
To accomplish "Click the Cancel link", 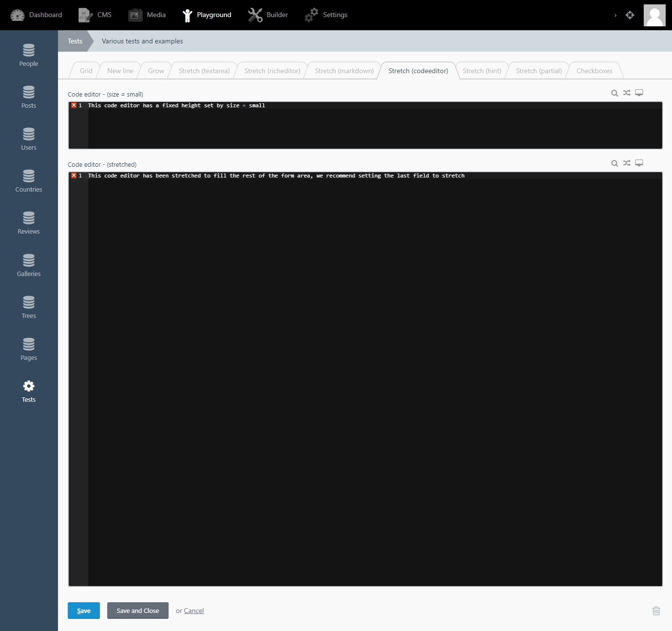I will click(x=193, y=611).
